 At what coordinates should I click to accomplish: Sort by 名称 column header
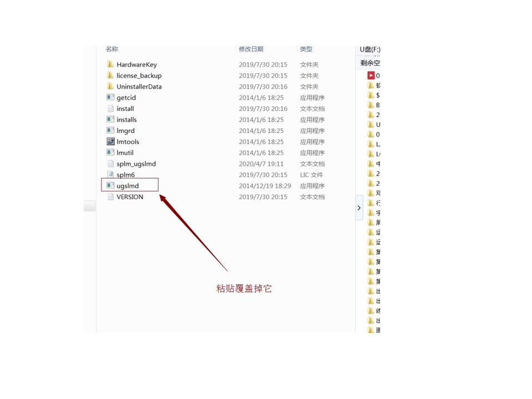(x=111, y=49)
